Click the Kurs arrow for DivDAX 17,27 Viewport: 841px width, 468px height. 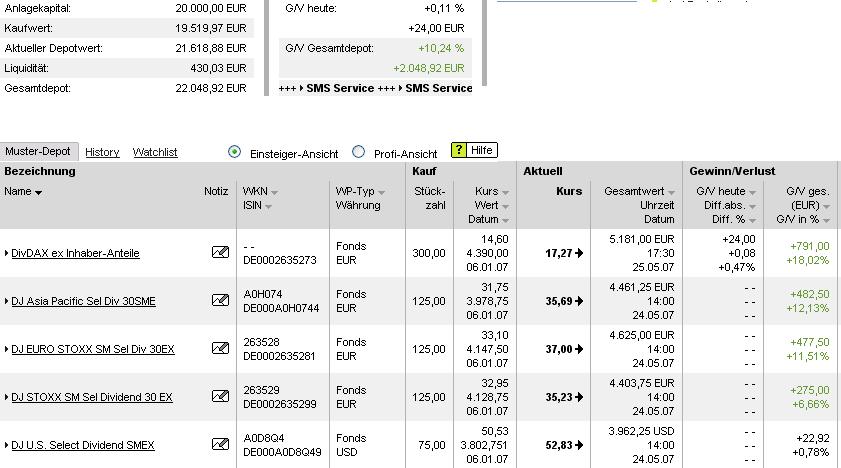[579, 253]
